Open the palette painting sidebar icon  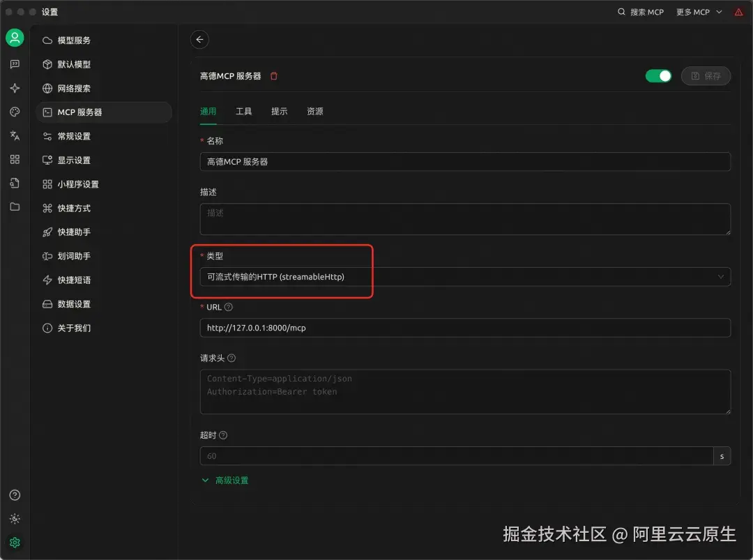tap(15, 112)
